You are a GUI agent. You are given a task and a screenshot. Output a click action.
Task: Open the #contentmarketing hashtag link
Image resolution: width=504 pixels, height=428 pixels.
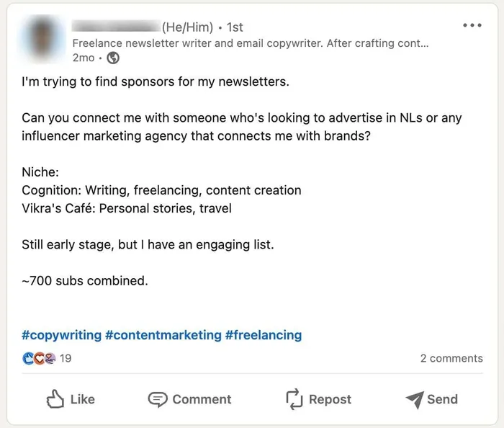coord(163,335)
